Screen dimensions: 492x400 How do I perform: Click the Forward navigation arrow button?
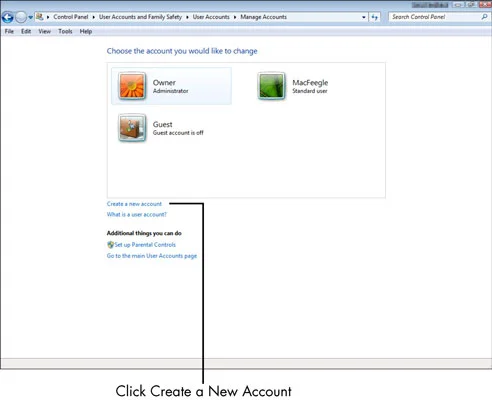point(21,17)
